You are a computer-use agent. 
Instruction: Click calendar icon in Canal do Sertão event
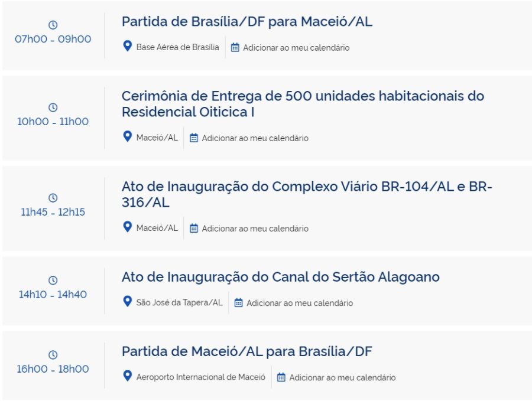coord(238,303)
